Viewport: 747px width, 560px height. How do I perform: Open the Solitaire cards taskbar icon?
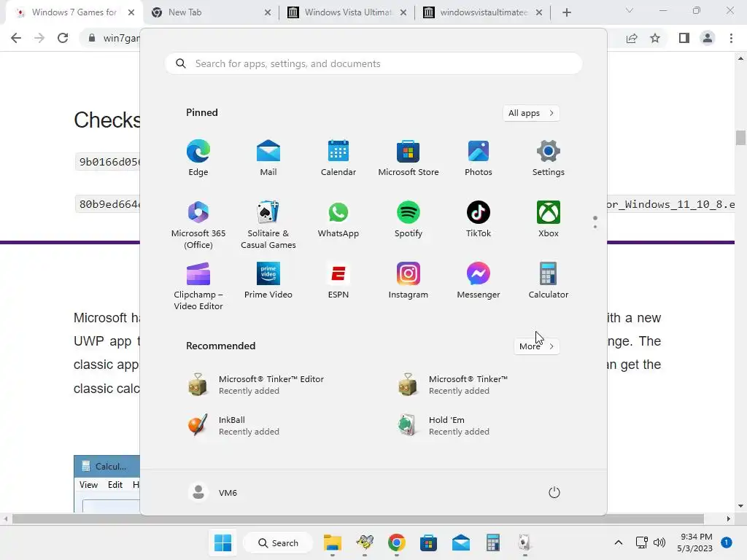525,542
